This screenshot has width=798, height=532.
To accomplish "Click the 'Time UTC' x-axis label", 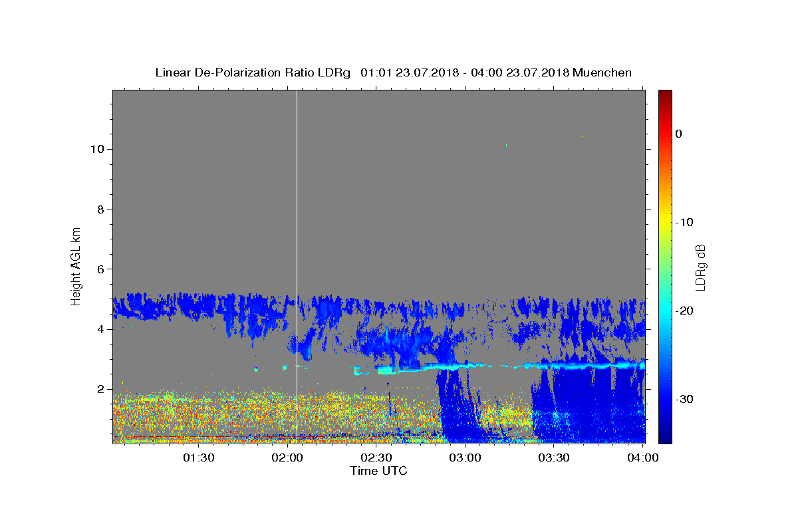I will [x=378, y=471].
